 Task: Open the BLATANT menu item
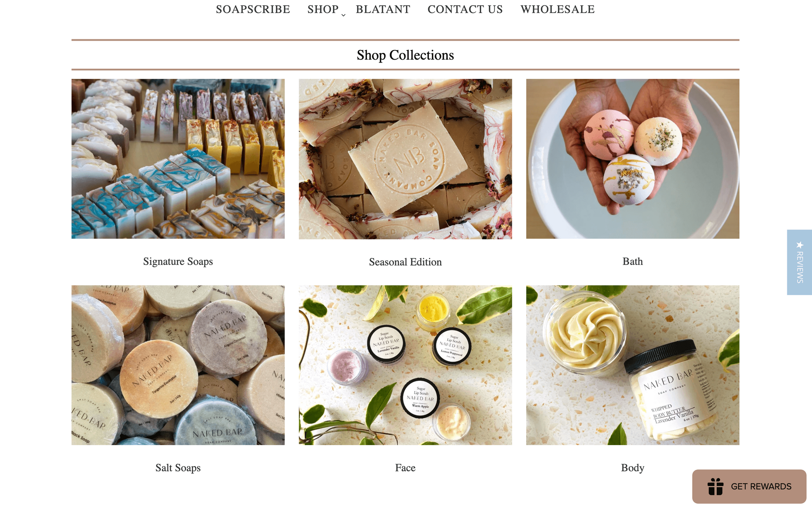383,9
